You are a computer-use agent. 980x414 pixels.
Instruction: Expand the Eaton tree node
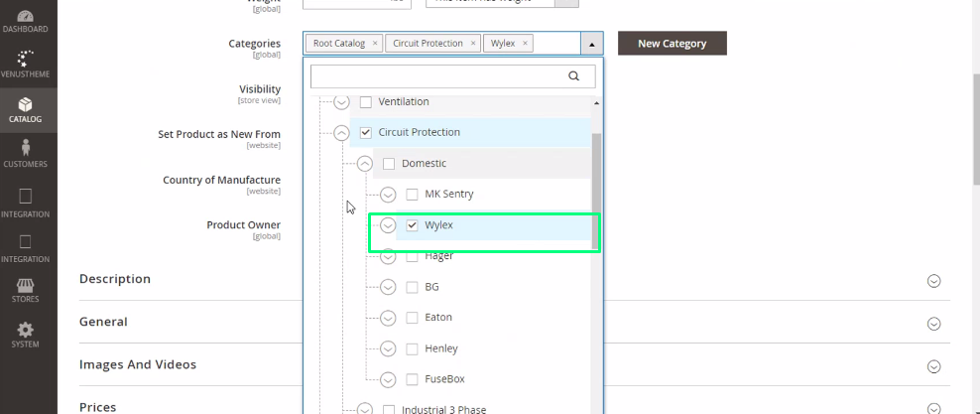point(388,318)
